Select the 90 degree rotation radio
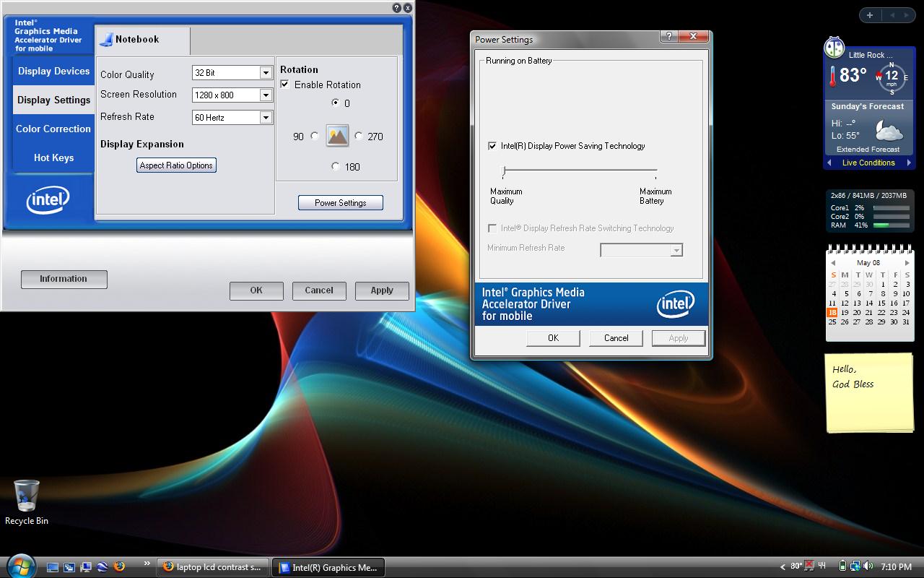Viewport: 924px width, 578px height. click(x=315, y=136)
